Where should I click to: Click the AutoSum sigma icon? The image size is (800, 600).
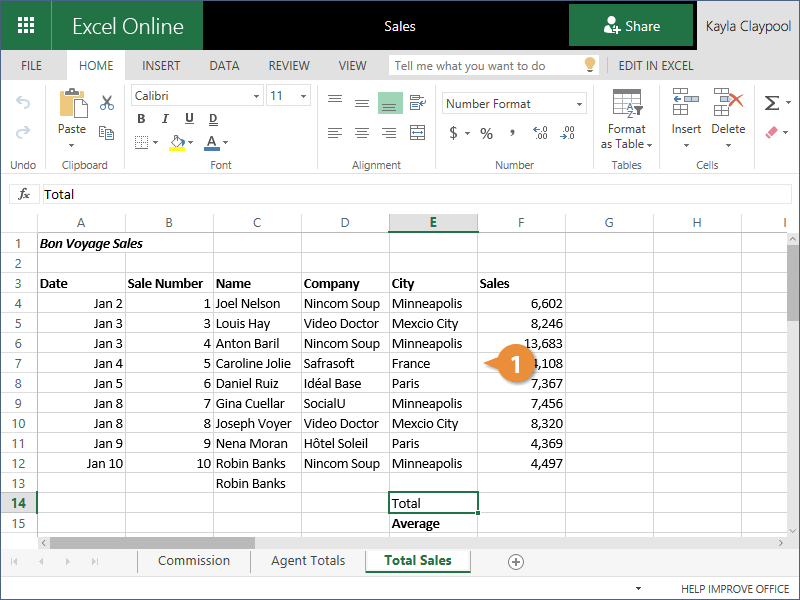pyautogui.click(x=771, y=103)
